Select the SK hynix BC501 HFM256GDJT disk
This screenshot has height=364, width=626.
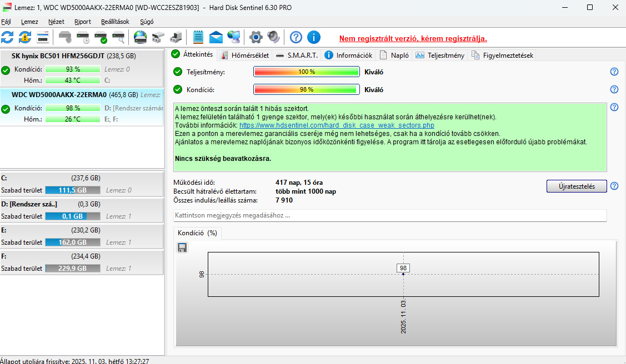click(x=82, y=68)
